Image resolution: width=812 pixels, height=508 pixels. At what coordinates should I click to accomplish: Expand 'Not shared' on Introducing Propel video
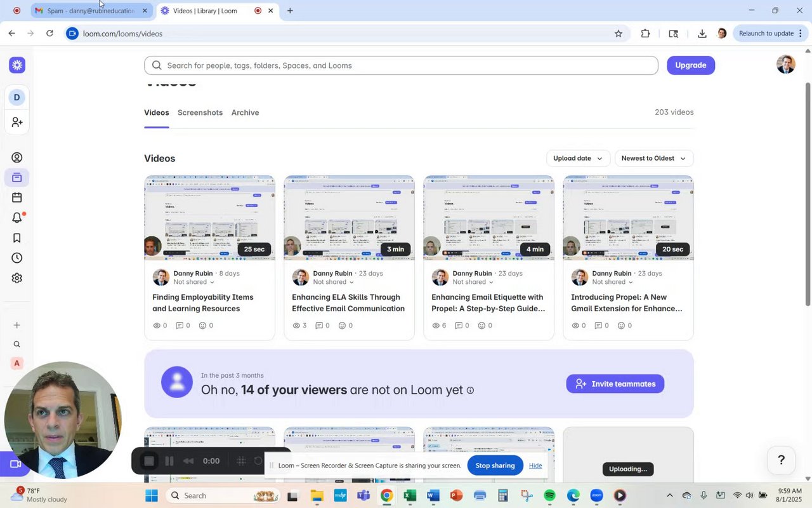click(613, 282)
